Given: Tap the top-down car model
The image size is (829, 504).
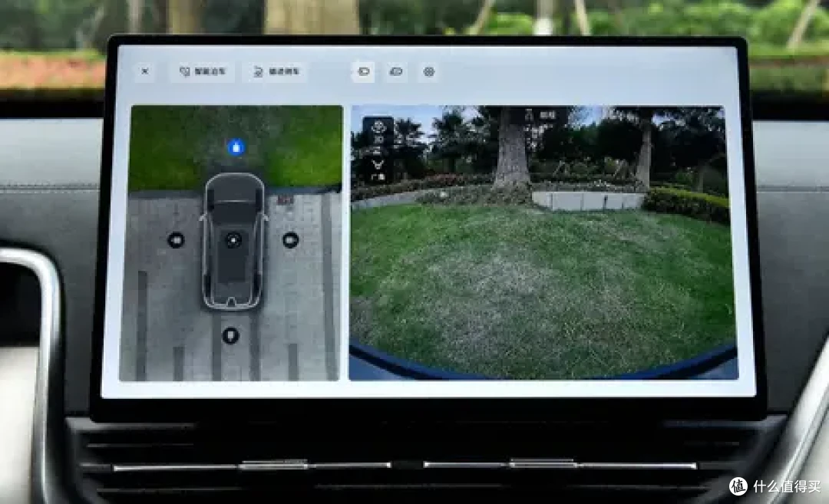Looking at the screenshot, I should 233,240.
